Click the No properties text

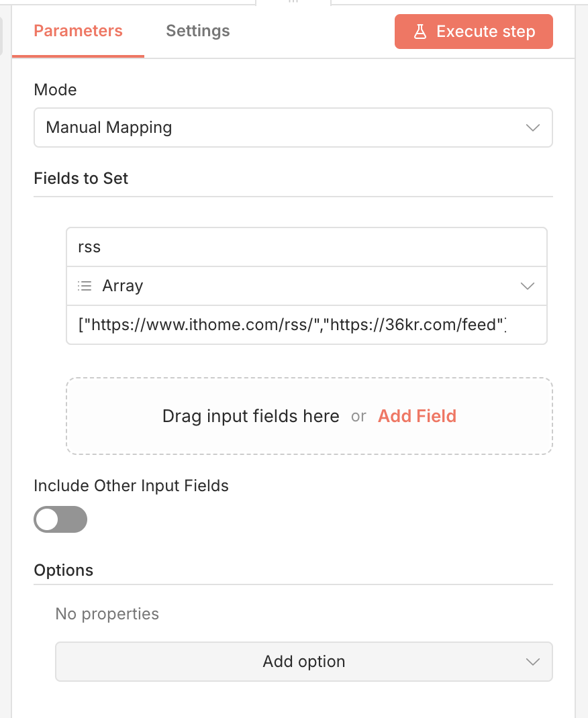point(107,614)
